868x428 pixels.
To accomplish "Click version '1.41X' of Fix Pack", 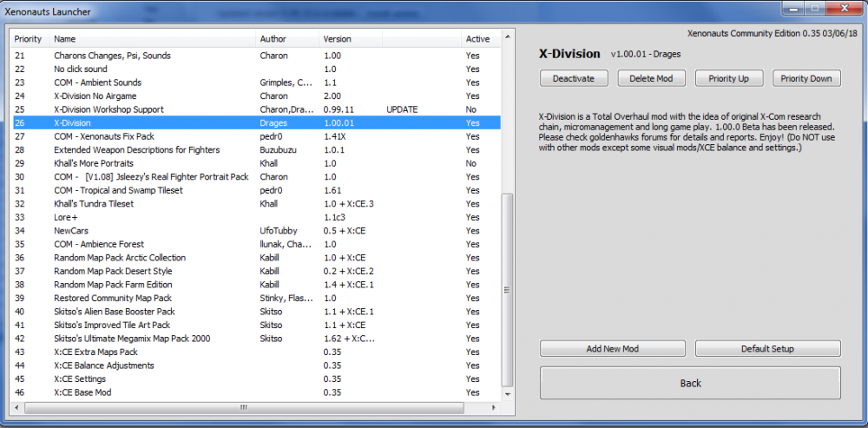I will point(334,136).
